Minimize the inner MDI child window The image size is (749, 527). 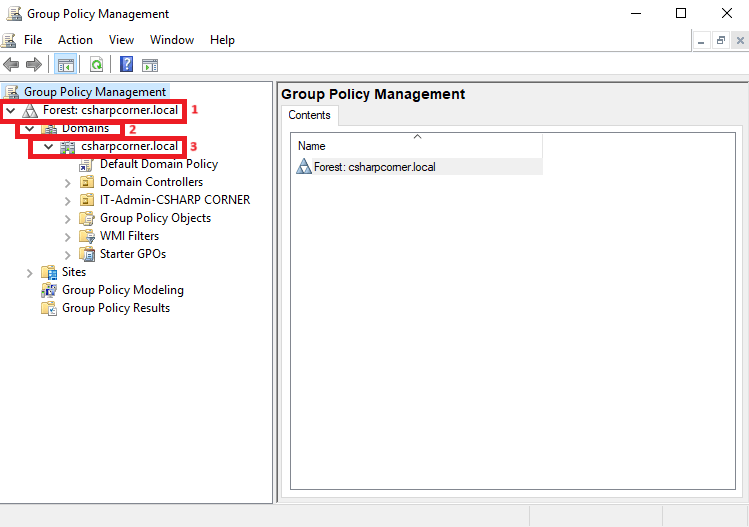click(x=701, y=41)
